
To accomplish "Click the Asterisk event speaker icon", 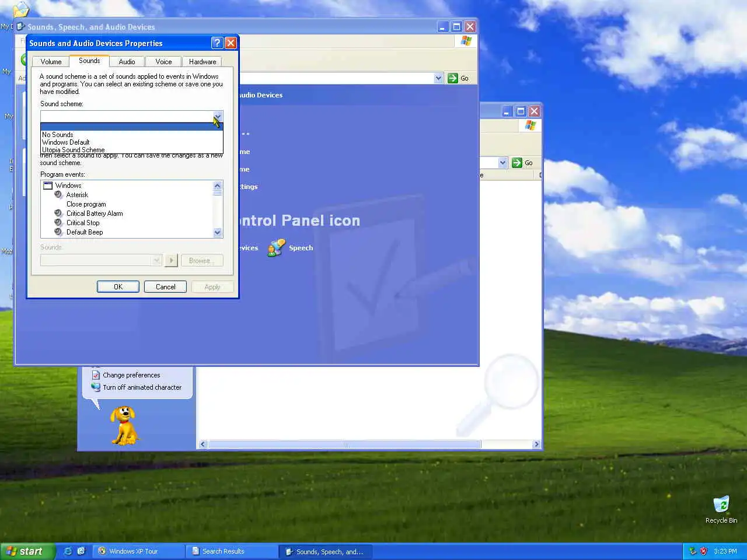I will (x=58, y=195).
